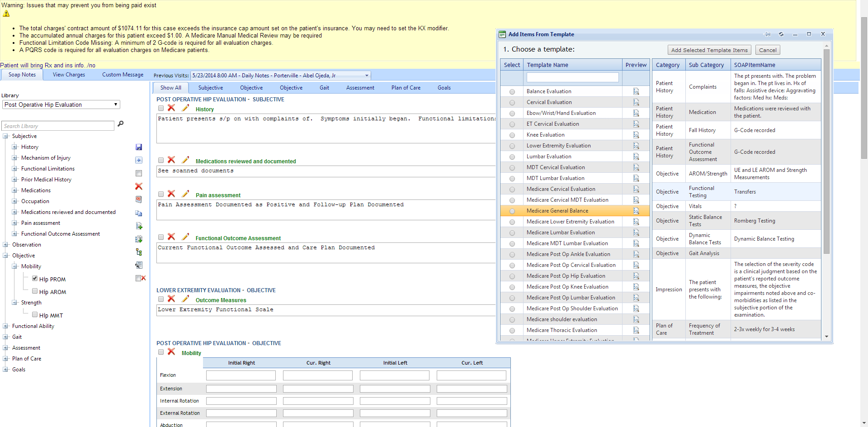
Task: Click the blue plus icon beside Mechanism of Injury
Action: [139, 160]
